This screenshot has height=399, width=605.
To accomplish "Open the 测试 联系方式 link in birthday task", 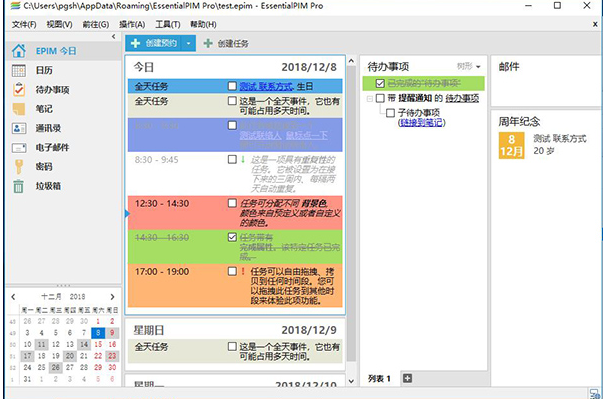I will 266,86.
